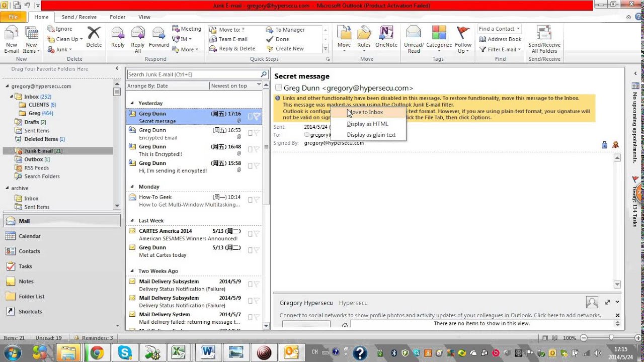The width and height of the screenshot is (644, 362).
Task: Click the Delete X icon
Action: pyautogui.click(x=94, y=33)
